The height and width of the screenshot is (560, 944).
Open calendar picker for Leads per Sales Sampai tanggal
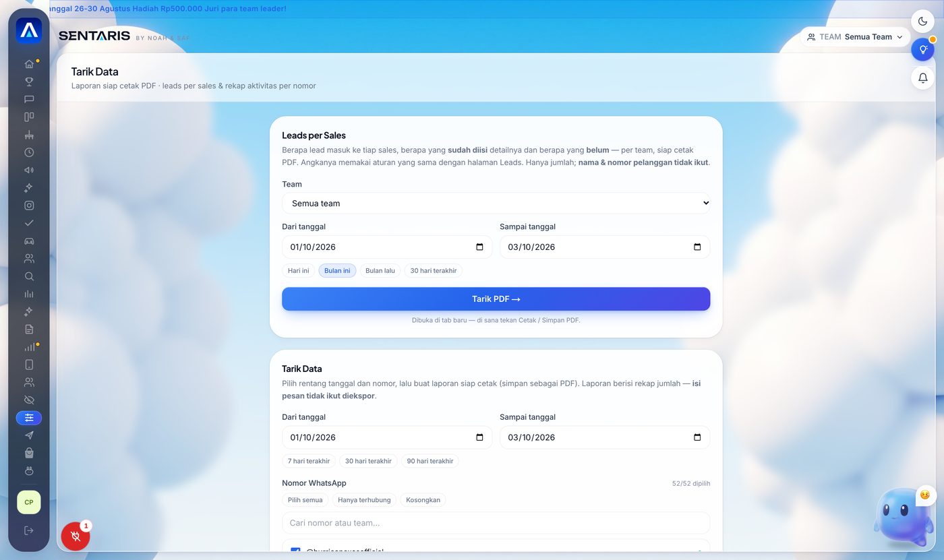pos(697,247)
